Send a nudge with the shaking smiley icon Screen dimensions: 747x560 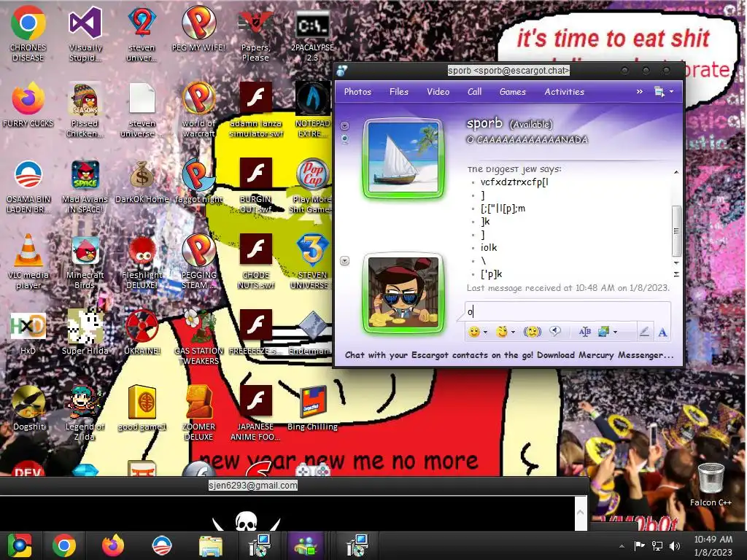click(x=532, y=332)
